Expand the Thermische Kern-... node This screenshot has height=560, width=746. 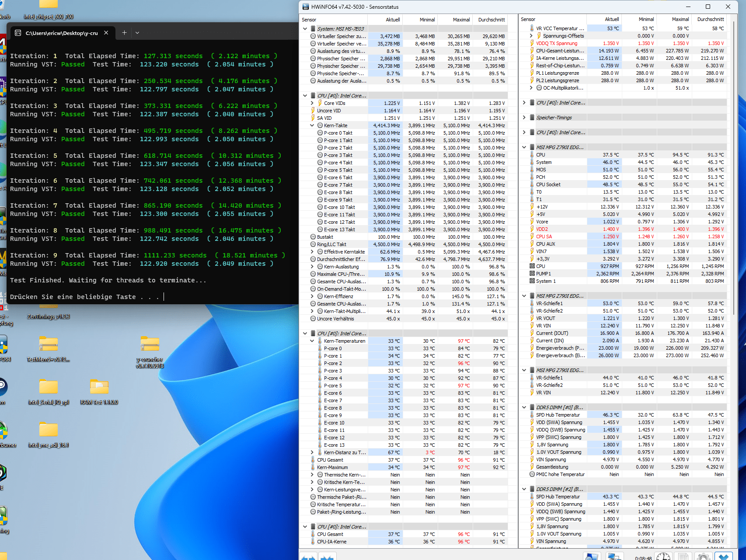(x=312, y=475)
